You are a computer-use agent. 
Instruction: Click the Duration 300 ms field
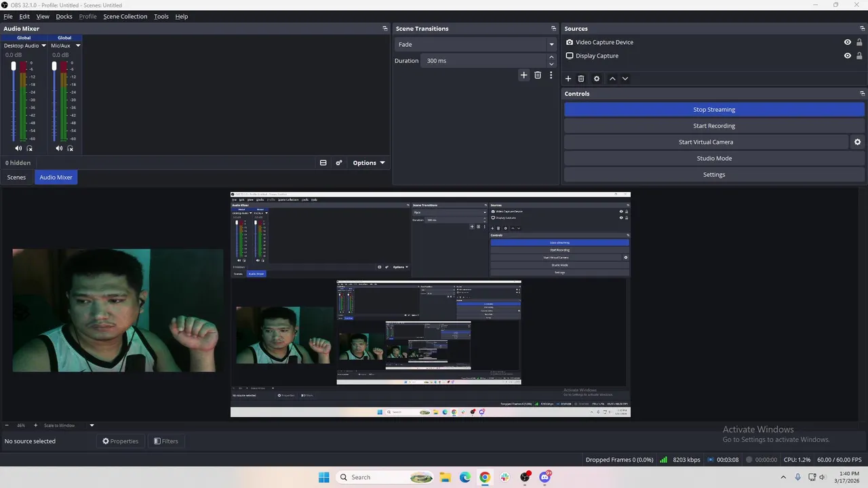pos(484,61)
